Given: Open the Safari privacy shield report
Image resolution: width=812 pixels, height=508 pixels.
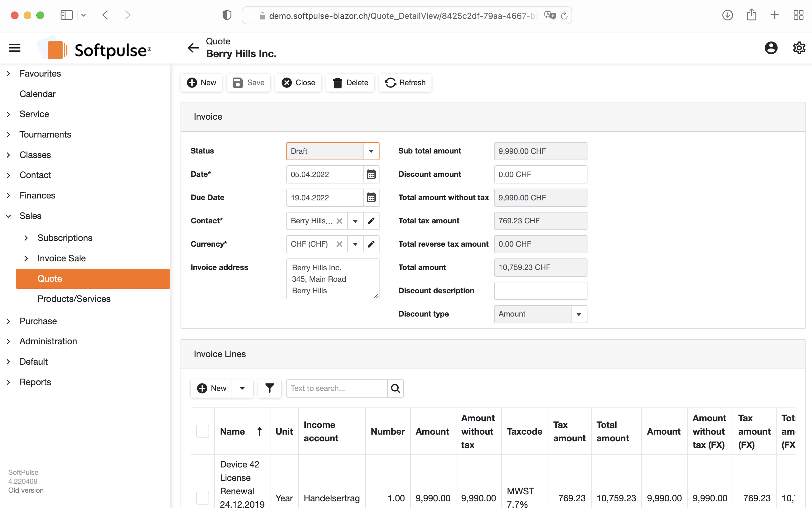Looking at the screenshot, I should point(227,15).
